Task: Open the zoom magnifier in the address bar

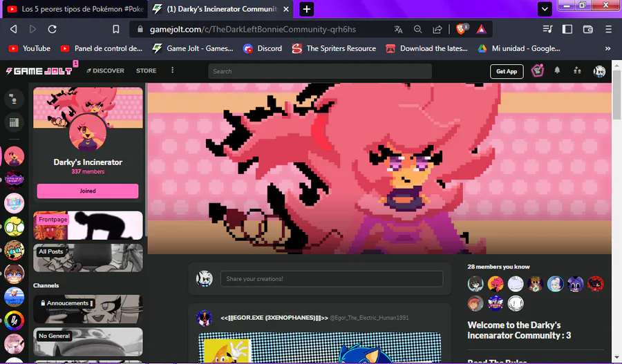Action: click(x=417, y=29)
